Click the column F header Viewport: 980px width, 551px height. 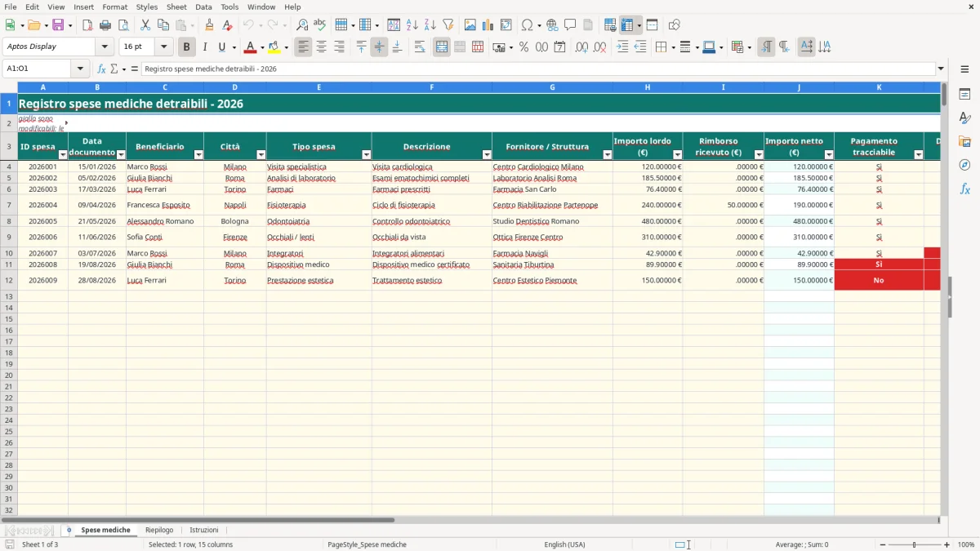point(431,87)
